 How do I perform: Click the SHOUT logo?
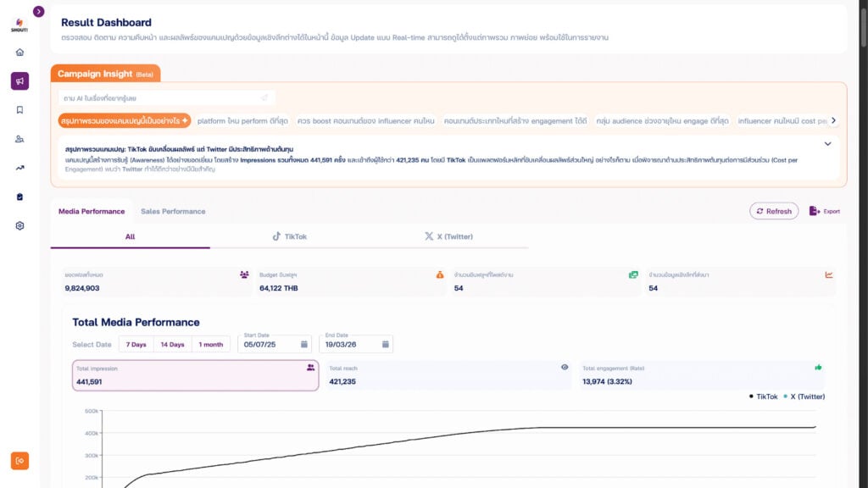tap(19, 25)
